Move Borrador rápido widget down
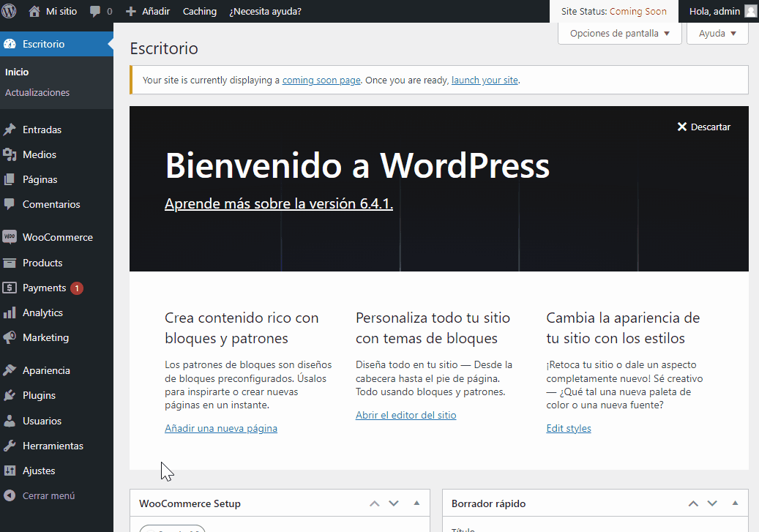Image resolution: width=759 pixels, height=532 pixels. coord(712,503)
